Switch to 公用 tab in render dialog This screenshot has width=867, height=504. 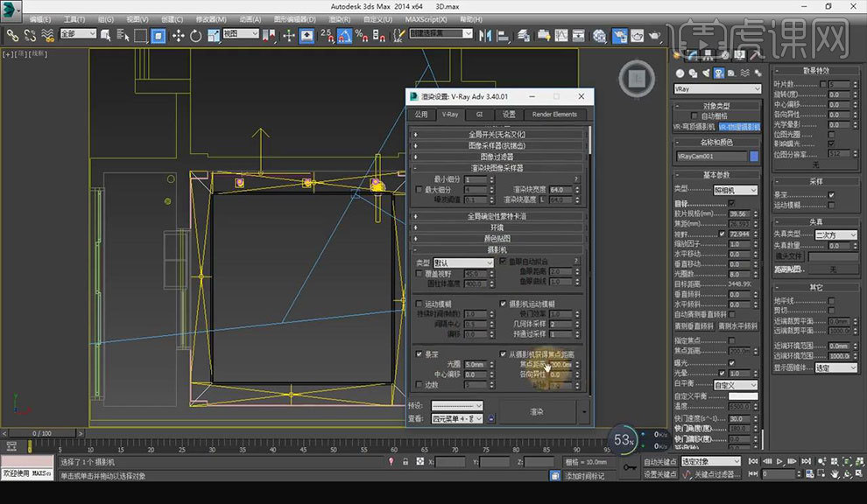pos(421,115)
